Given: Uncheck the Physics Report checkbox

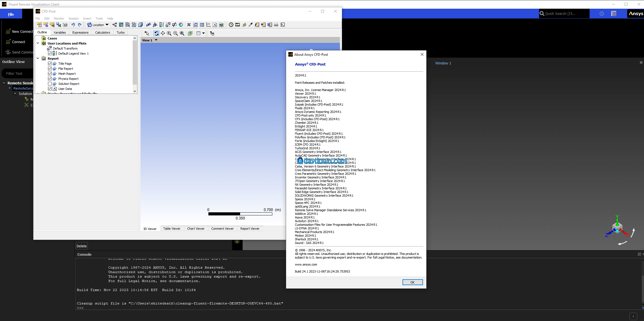Looking at the screenshot, I should click(x=50, y=78).
